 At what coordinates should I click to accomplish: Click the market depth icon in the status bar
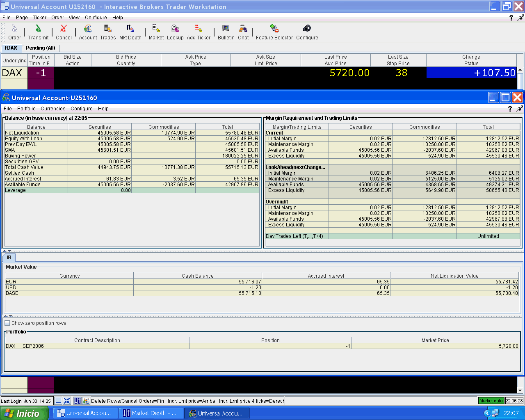click(x=78, y=401)
